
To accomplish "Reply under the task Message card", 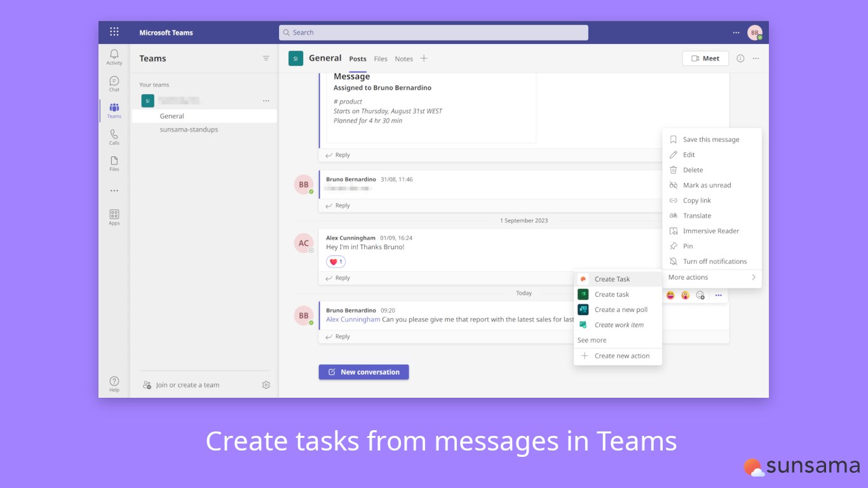I will [337, 154].
